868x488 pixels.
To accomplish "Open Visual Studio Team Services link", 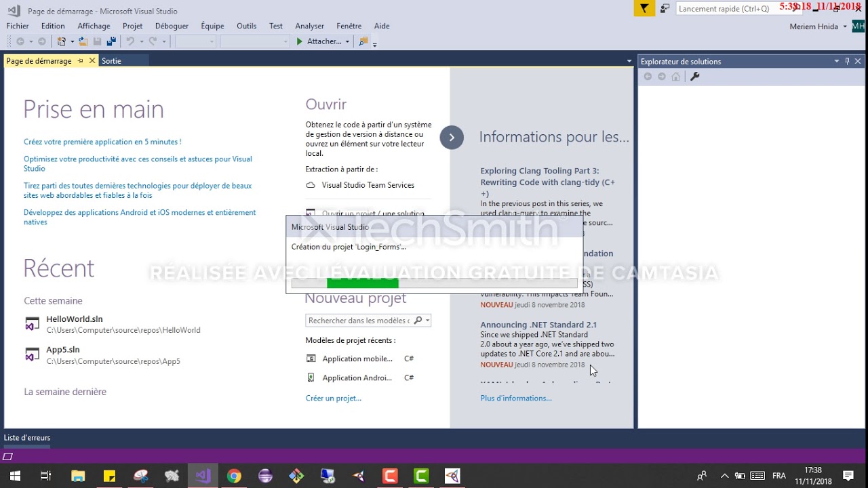I will [368, 185].
